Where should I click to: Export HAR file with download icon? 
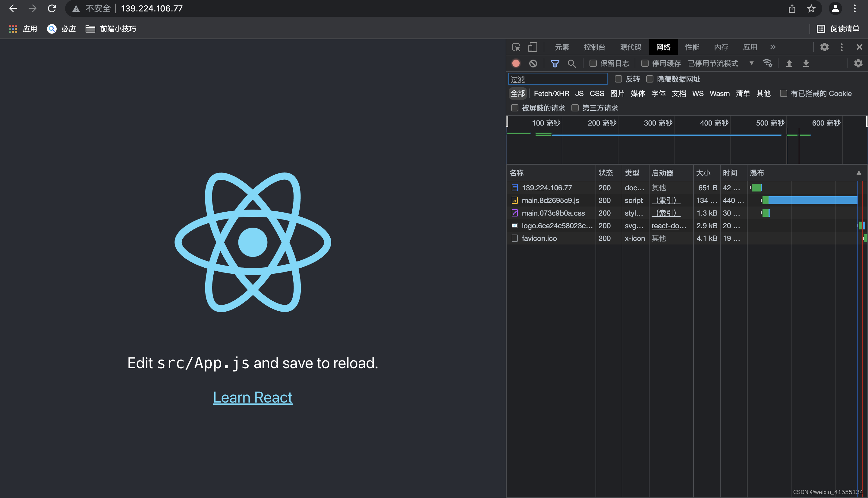pyautogui.click(x=806, y=63)
